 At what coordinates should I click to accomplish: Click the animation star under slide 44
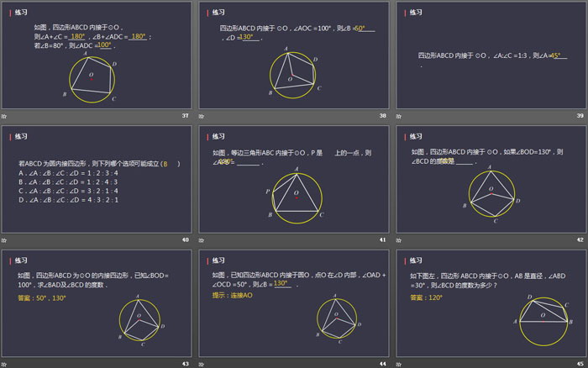pos(202,365)
